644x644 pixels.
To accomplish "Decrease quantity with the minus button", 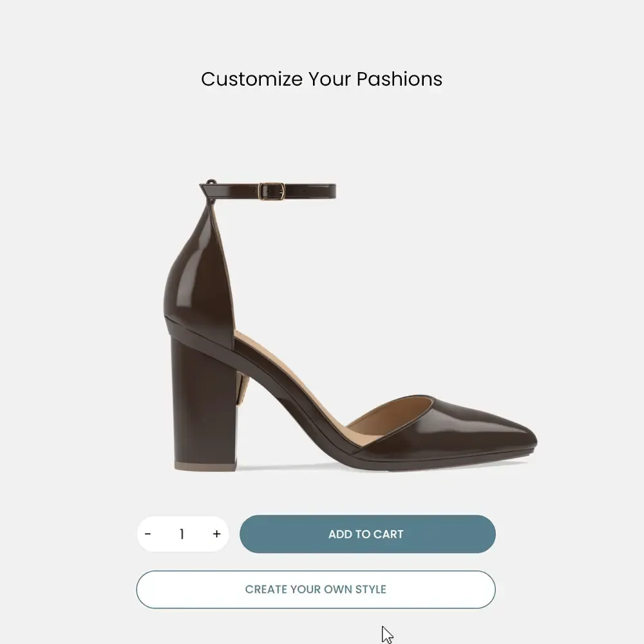I will tap(148, 534).
